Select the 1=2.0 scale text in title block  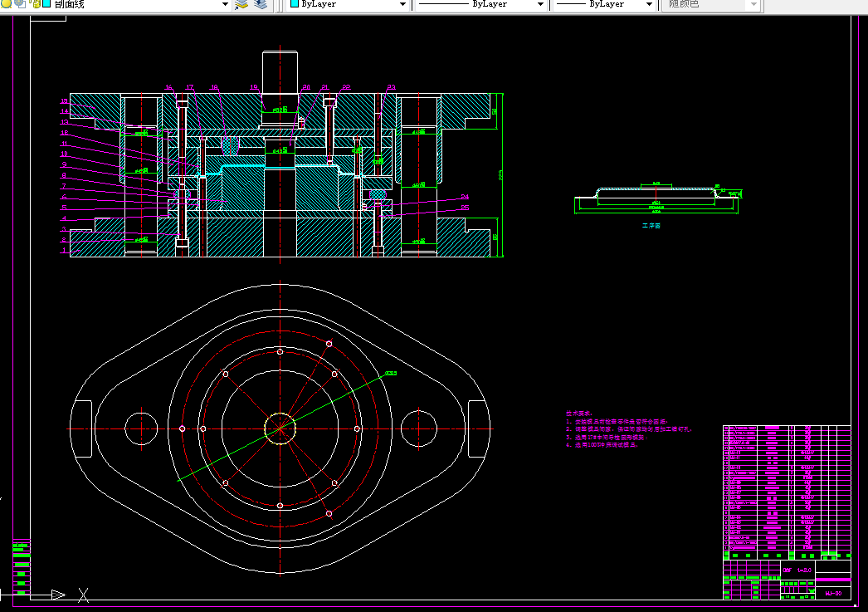click(x=804, y=570)
